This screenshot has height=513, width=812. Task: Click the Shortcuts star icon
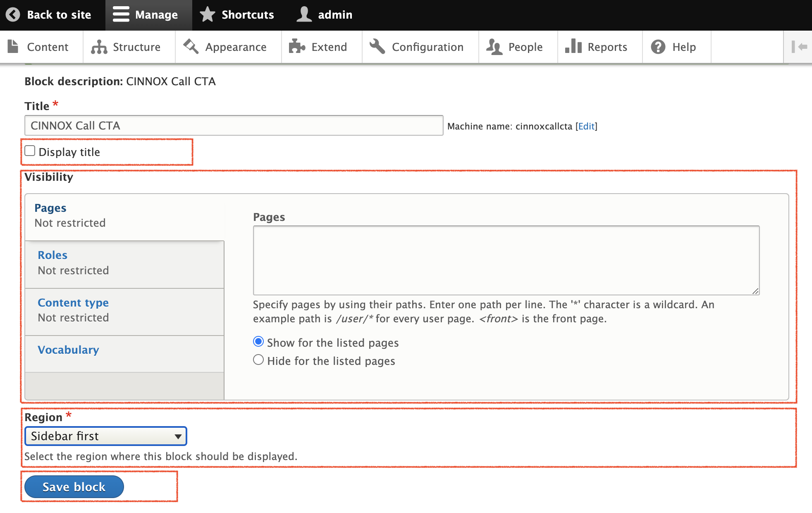pyautogui.click(x=208, y=14)
